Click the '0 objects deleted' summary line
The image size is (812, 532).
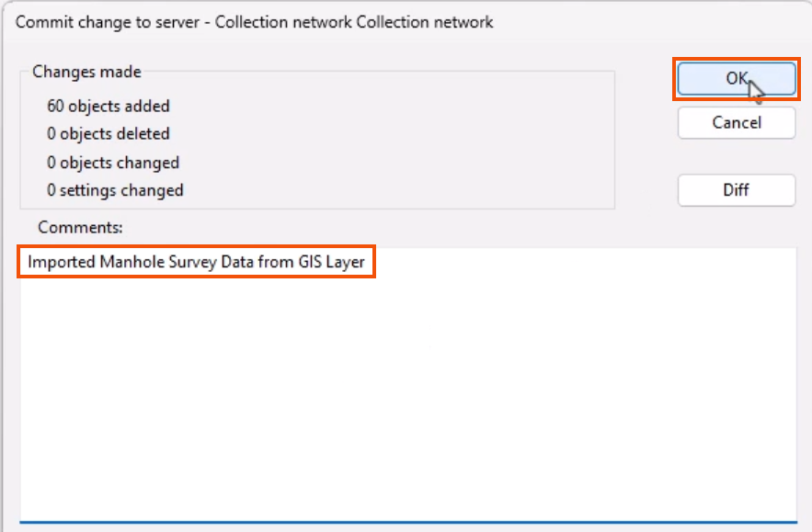click(107, 133)
